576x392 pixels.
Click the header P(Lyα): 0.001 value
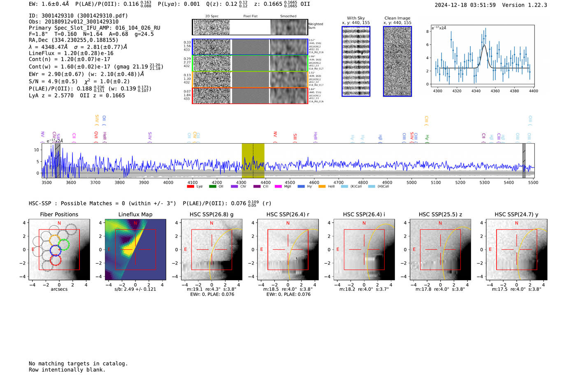pos(179,4)
